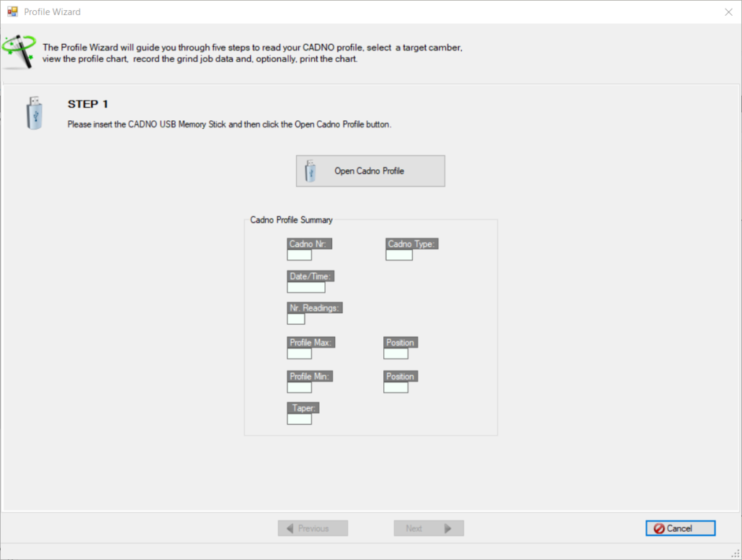
Task: Click the USB stick icon beside STEP 1
Action: tap(34, 113)
